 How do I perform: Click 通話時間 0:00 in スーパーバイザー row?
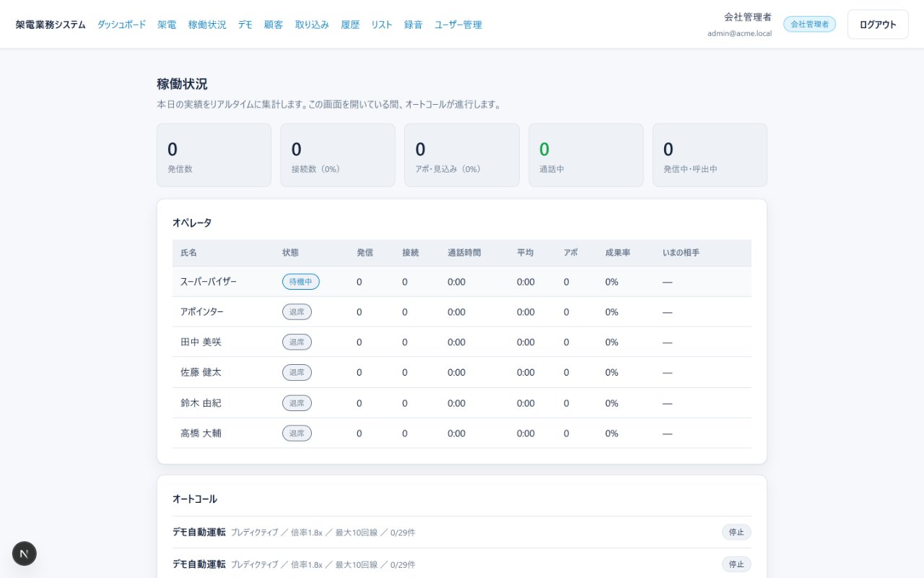tap(456, 282)
